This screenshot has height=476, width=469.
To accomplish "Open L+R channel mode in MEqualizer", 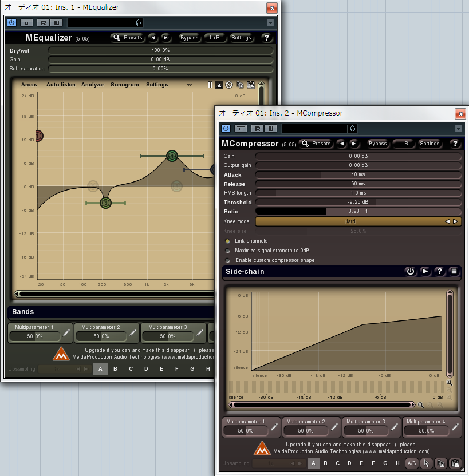I will click(x=215, y=38).
